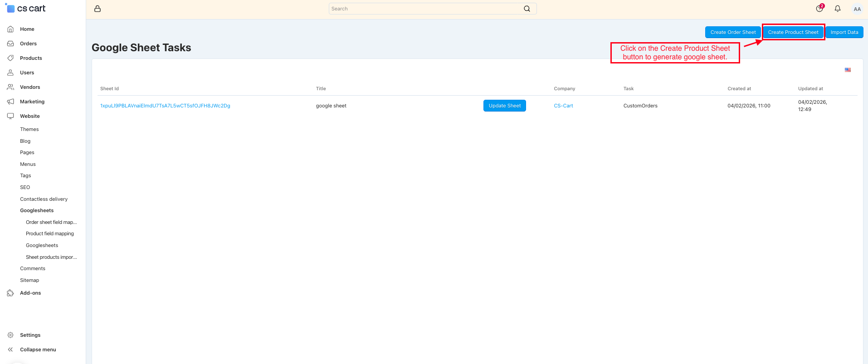Open the sheet ID link 1xpuLl9PBLAVnai...
This screenshot has height=364, width=868.
(x=165, y=106)
